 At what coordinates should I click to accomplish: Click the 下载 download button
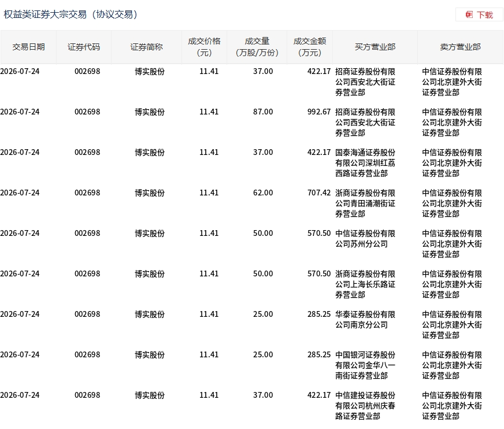(x=479, y=15)
